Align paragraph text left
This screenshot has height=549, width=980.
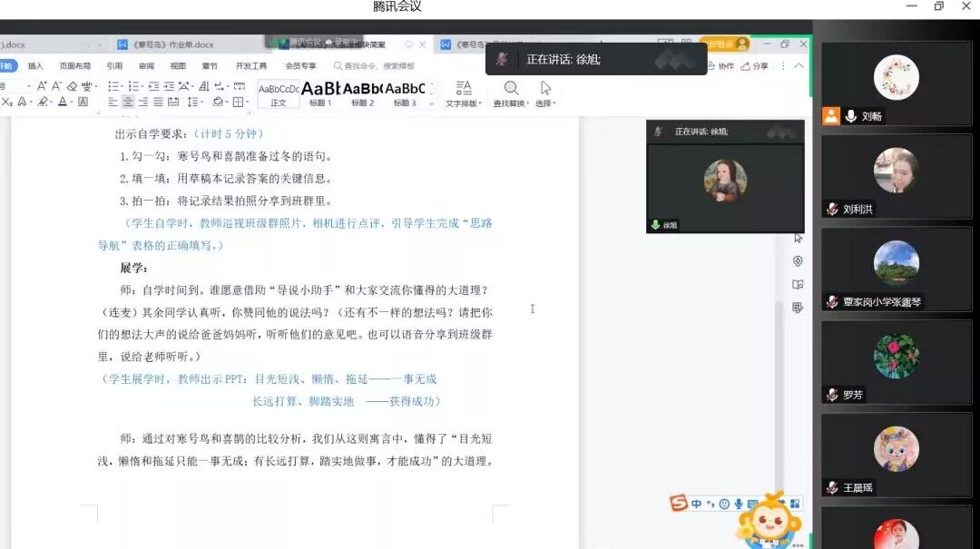pos(113,102)
